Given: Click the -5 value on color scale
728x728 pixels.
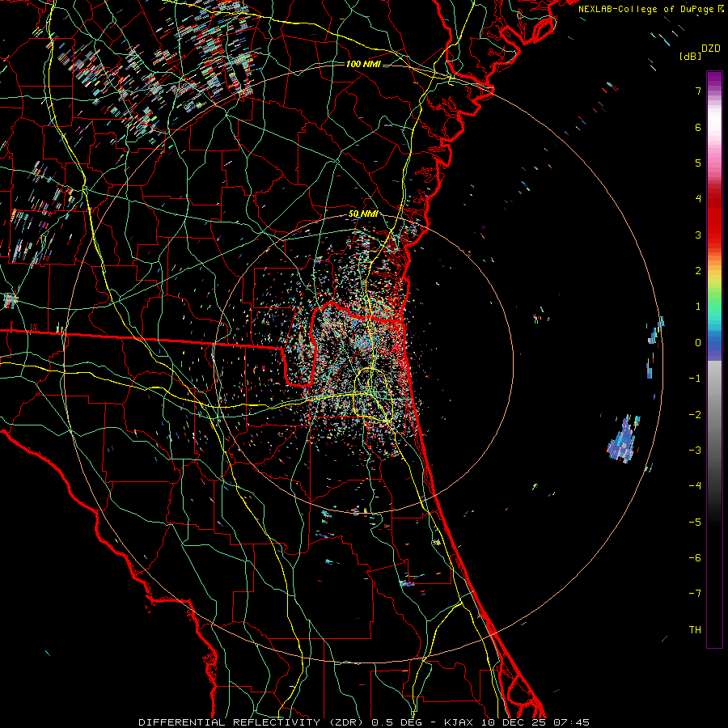Looking at the screenshot, I should tap(695, 523).
